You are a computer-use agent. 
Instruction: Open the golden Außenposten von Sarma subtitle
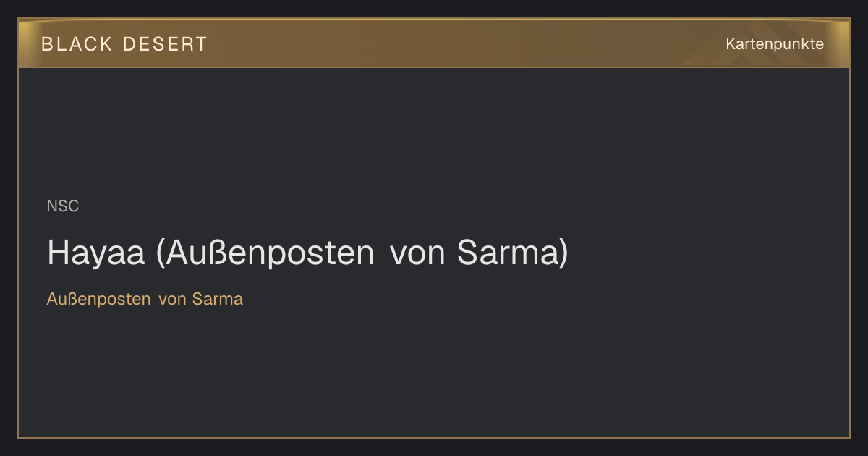(145, 299)
